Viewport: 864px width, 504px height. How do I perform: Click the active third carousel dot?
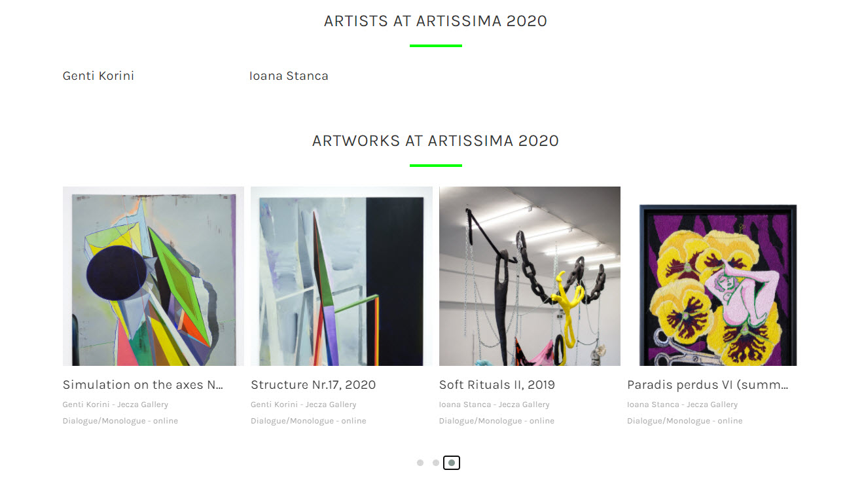(452, 463)
